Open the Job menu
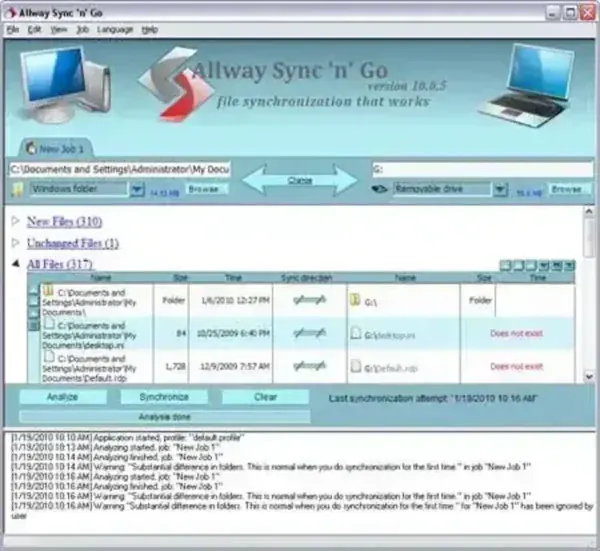Image resolution: width=600 pixels, height=551 pixels. pos(82,29)
